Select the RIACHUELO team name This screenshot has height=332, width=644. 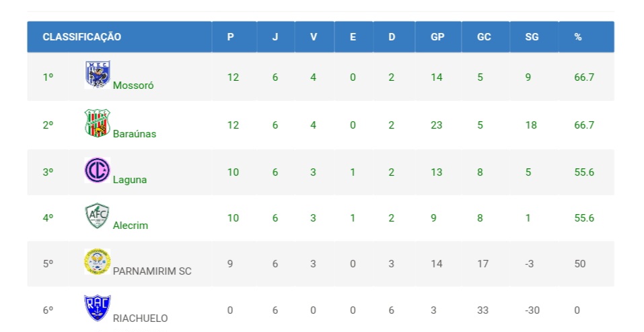click(141, 318)
